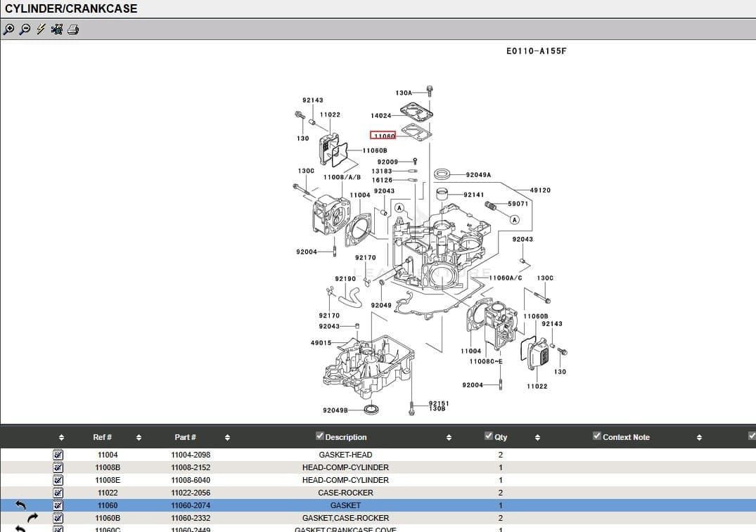The image size is (756, 532).
Task: Click the forward arrow beside 11060B row
Action: pyautogui.click(x=32, y=518)
